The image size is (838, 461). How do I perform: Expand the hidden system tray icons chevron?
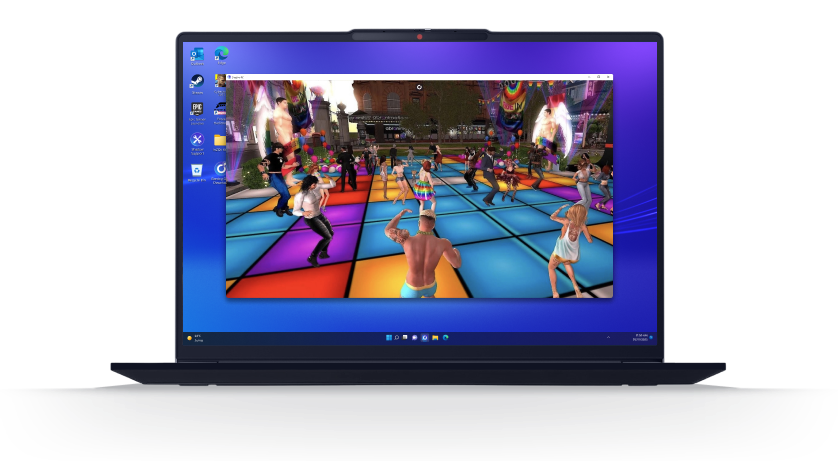pos(608,338)
